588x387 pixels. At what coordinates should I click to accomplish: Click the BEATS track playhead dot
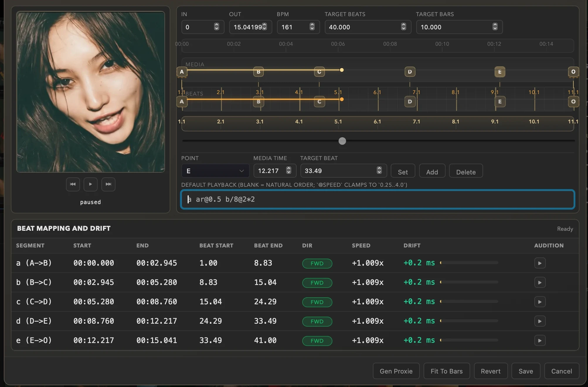(x=342, y=99)
